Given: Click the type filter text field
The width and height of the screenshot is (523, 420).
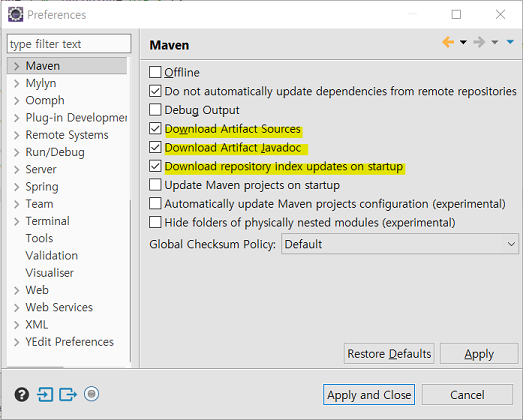Looking at the screenshot, I should (x=69, y=44).
